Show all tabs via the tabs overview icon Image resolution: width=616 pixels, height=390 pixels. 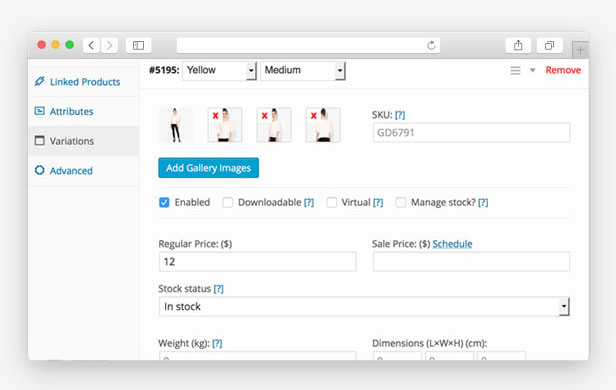coord(549,45)
